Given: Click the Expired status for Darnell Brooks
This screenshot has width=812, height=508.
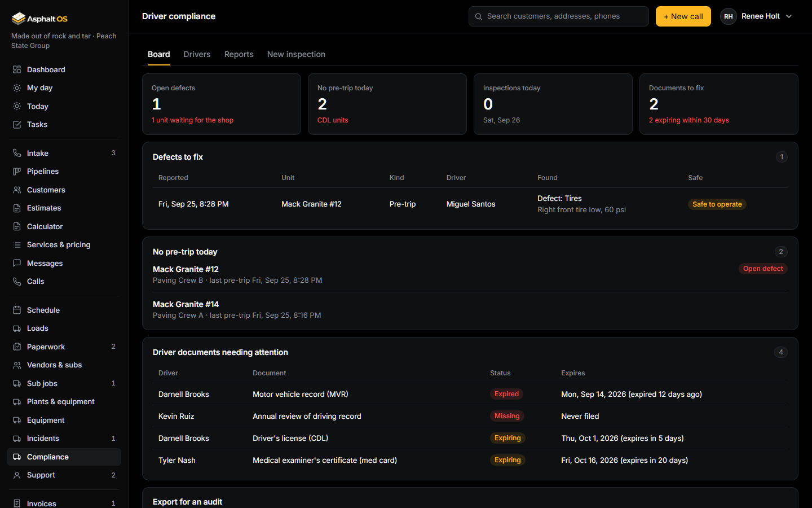Looking at the screenshot, I should pos(506,394).
